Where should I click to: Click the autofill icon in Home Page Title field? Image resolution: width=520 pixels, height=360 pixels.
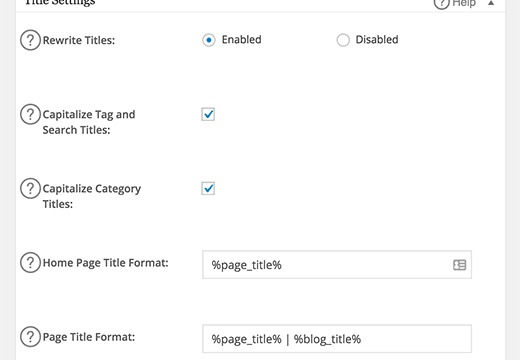[459, 265]
